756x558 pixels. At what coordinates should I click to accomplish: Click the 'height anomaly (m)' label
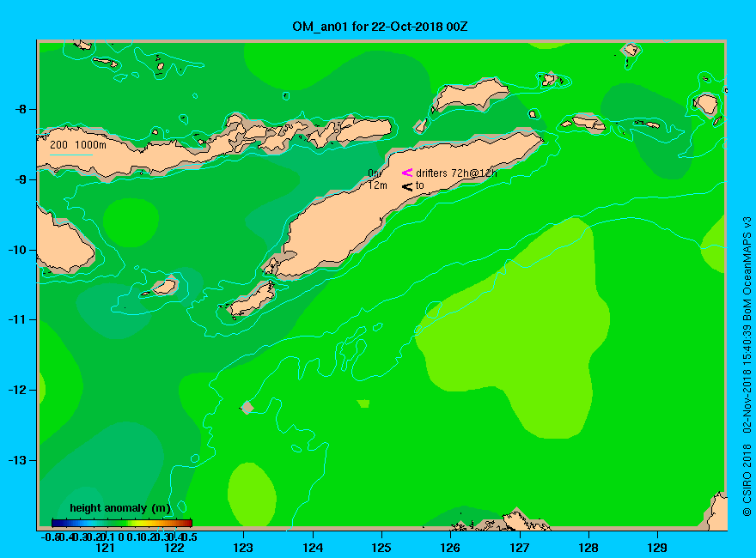pos(120,508)
